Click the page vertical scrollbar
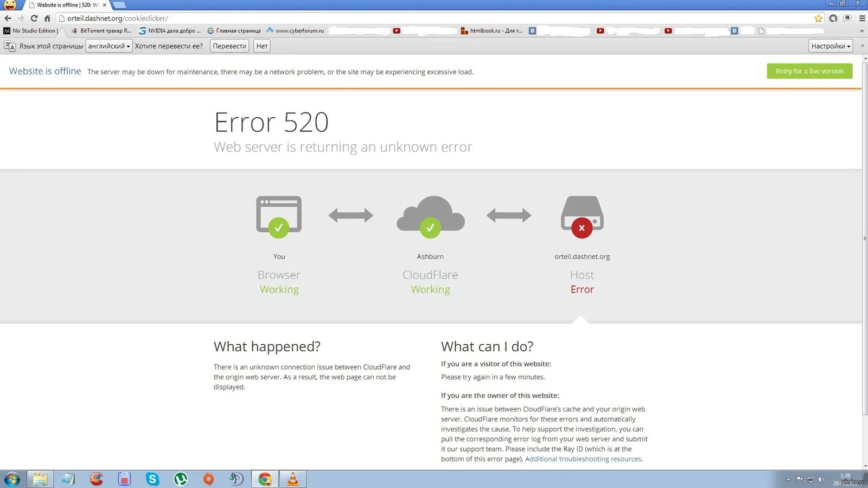Viewport: 868px width, 488px height. pos(865,239)
